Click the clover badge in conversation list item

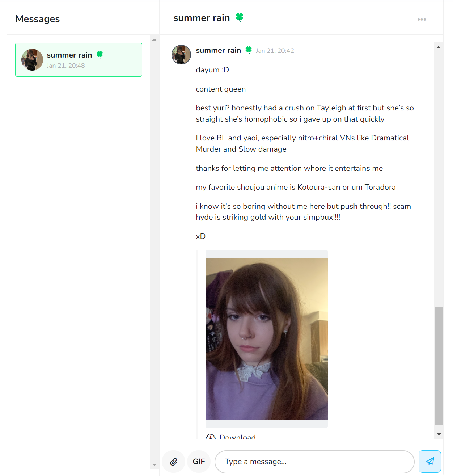point(100,55)
